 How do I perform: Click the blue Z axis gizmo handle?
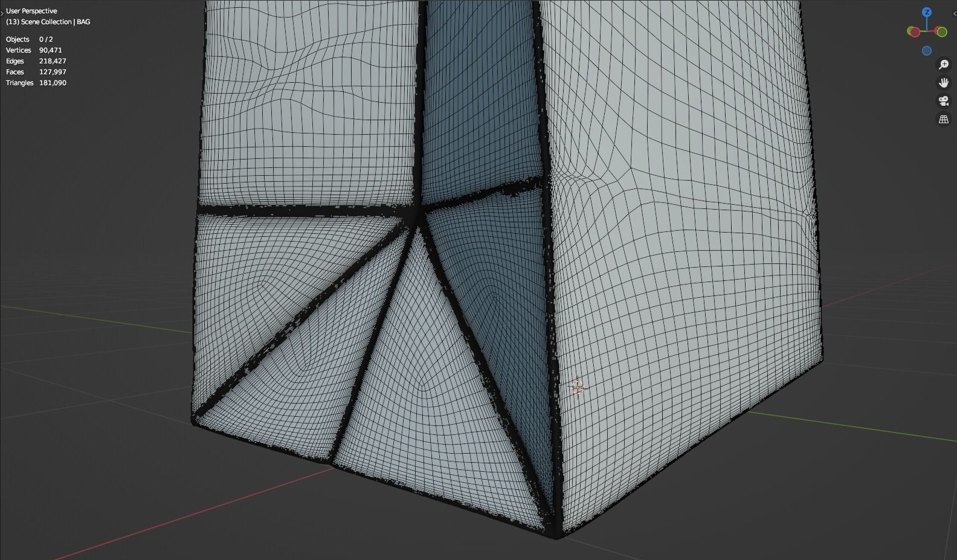927,12
